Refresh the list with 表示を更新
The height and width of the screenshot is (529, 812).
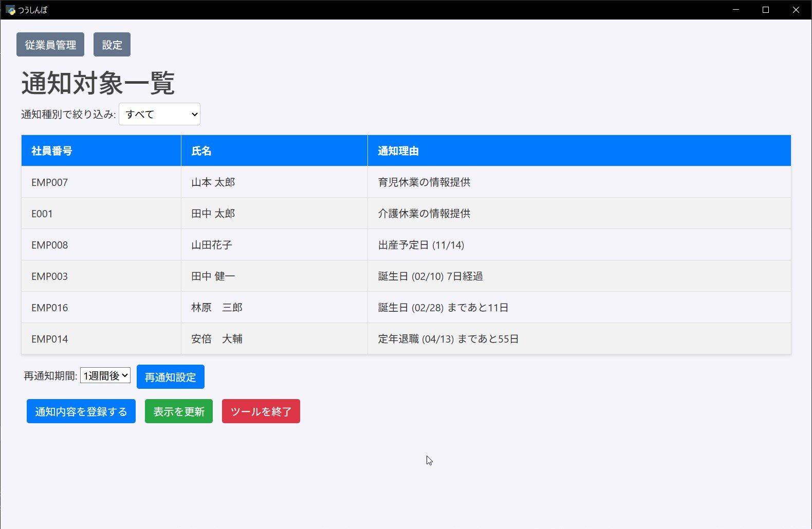(x=179, y=411)
